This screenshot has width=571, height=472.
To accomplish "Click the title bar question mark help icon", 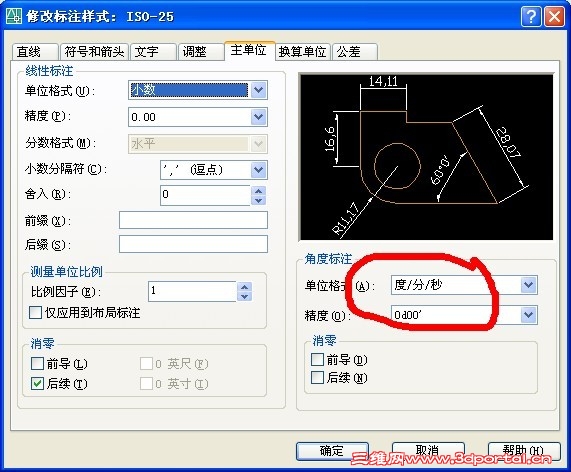I will (x=531, y=17).
